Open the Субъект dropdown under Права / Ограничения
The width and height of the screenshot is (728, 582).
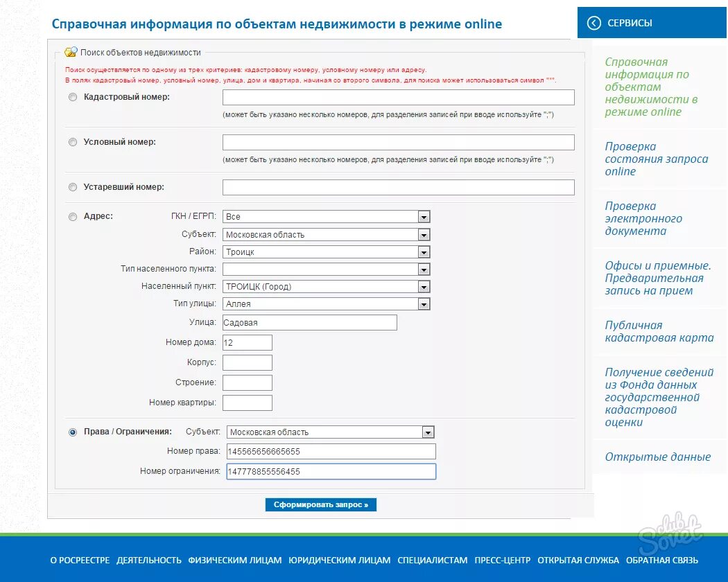tap(428, 431)
